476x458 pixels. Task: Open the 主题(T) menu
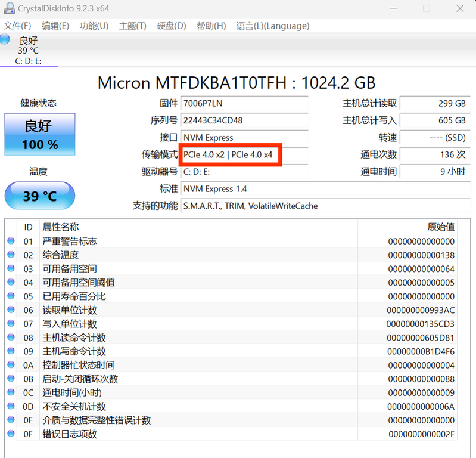click(x=132, y=26)
